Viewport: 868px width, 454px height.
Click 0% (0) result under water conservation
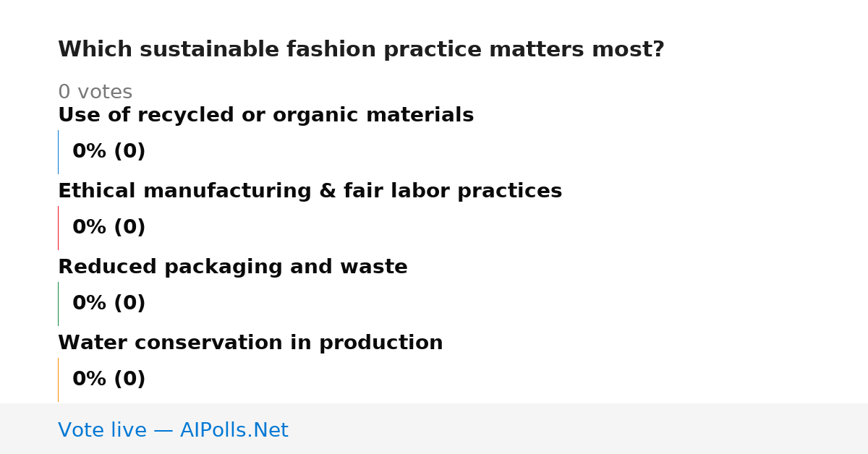(x=109, y=380)
